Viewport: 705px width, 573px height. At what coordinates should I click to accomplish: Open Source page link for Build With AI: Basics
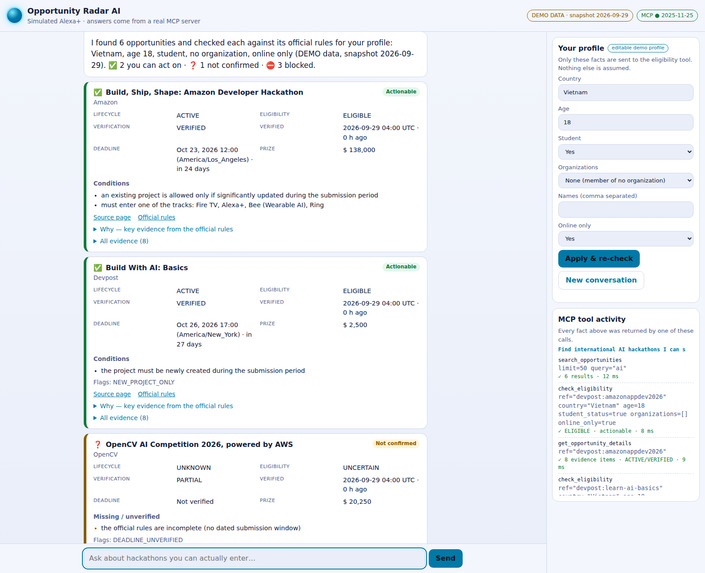(112, 394)
